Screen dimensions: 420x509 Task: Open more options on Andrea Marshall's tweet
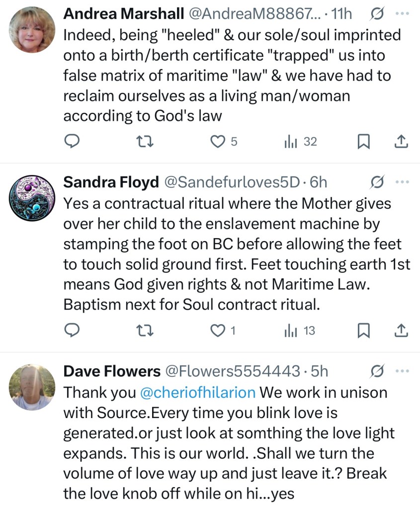[401, 13]
